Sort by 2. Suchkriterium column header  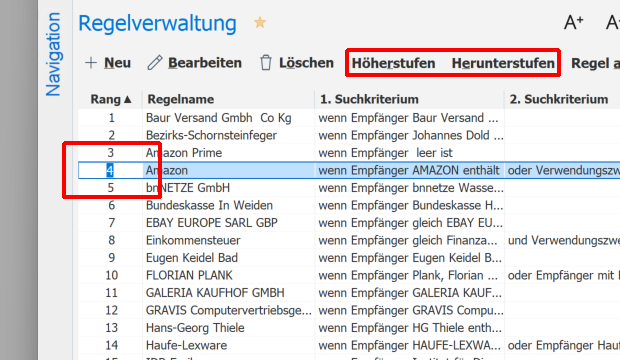click(x=558, y=99)
